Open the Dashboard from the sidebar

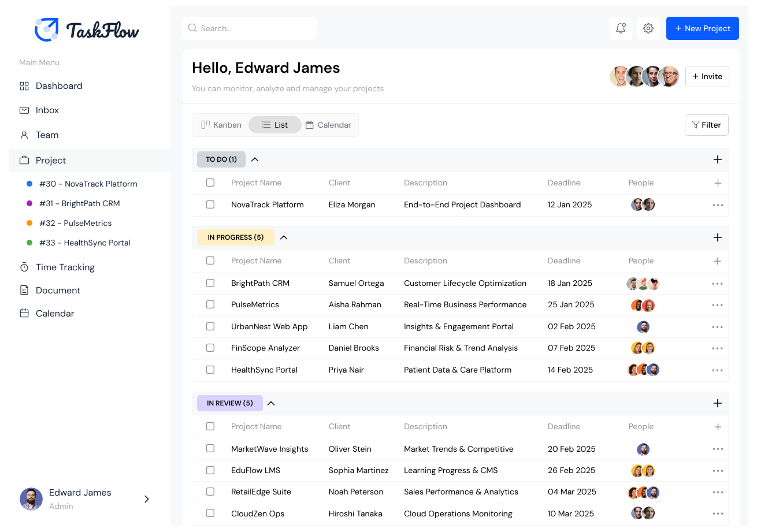[59, 85]
